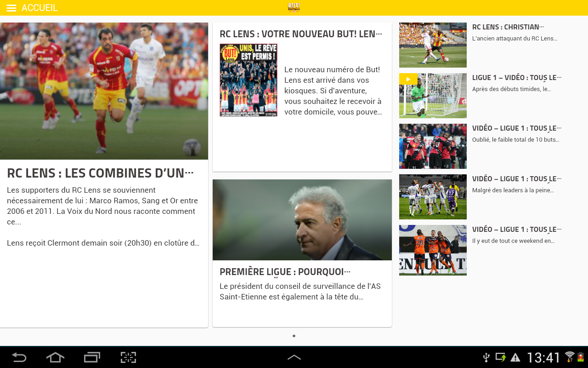588x368 pixels.
Task: Tap the Android back button
Action: click(19, 357)
